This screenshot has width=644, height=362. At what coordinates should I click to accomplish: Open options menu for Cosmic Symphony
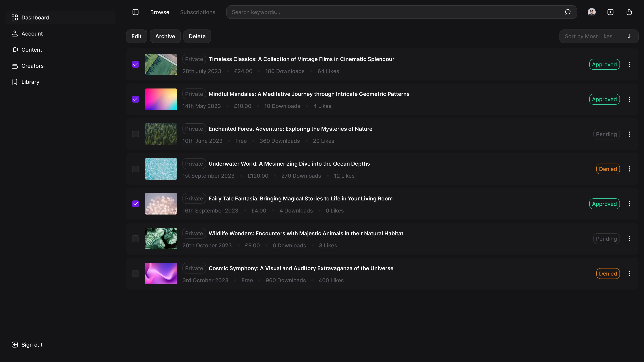point(630,273)
